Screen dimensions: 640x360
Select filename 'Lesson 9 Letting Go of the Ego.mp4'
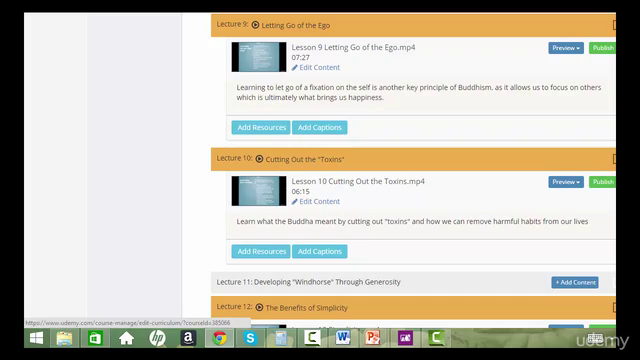[353, 47]
